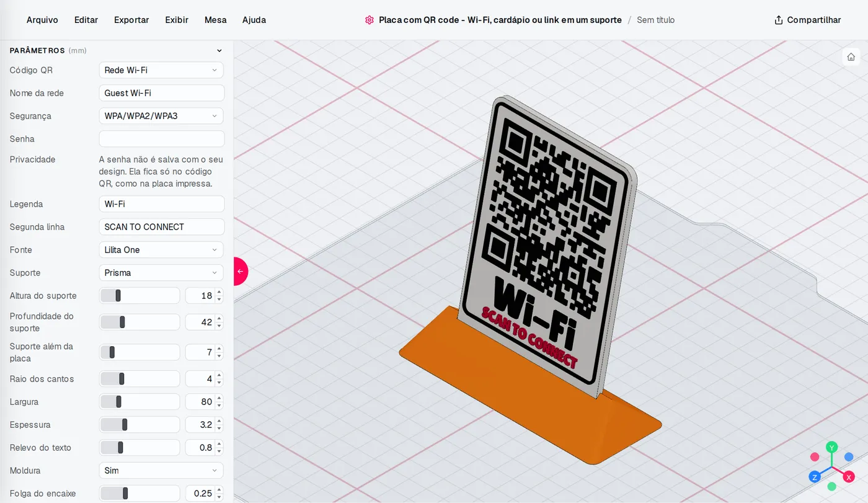
Task: Click the project title Placa com QR code
Action: (x=500, y=20)
